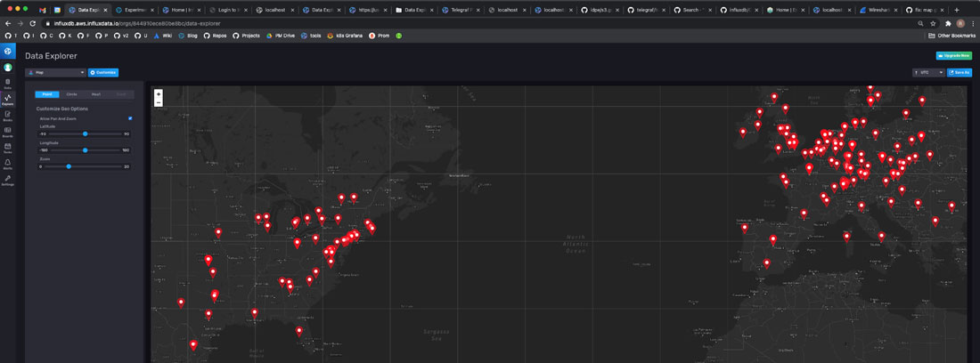This screenshot has width=980, height=363.
Task: Open the Tasks calendar sidebar icon
Action: [7, 148]
